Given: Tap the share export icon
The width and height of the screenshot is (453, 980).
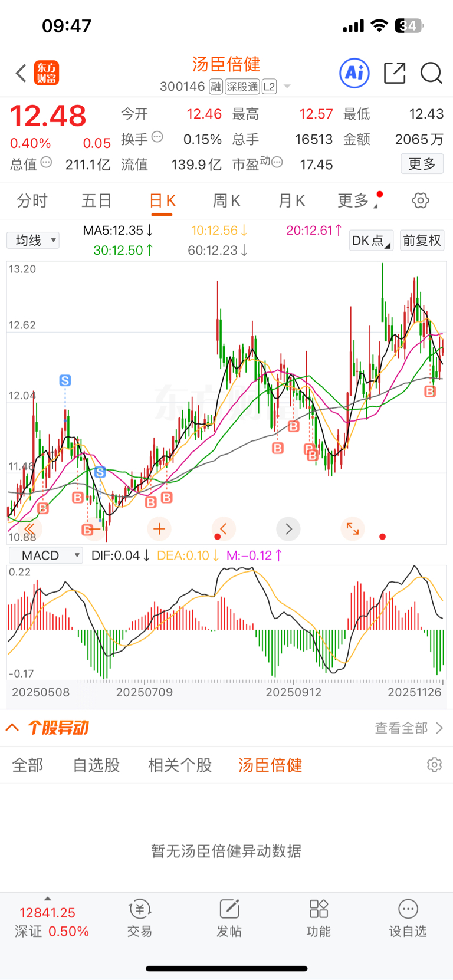Looking at the screenshot, I should point(395,73).
